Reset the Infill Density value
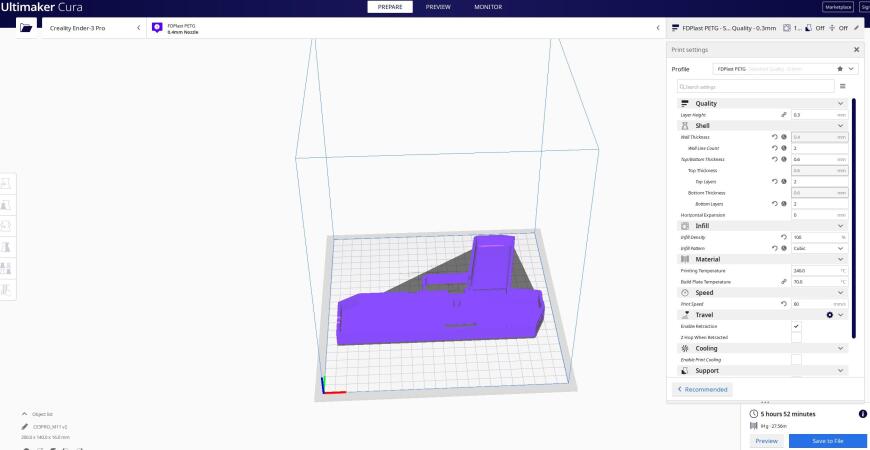Image resolution: width=870 pixels, height=450 pixels. 783,237
